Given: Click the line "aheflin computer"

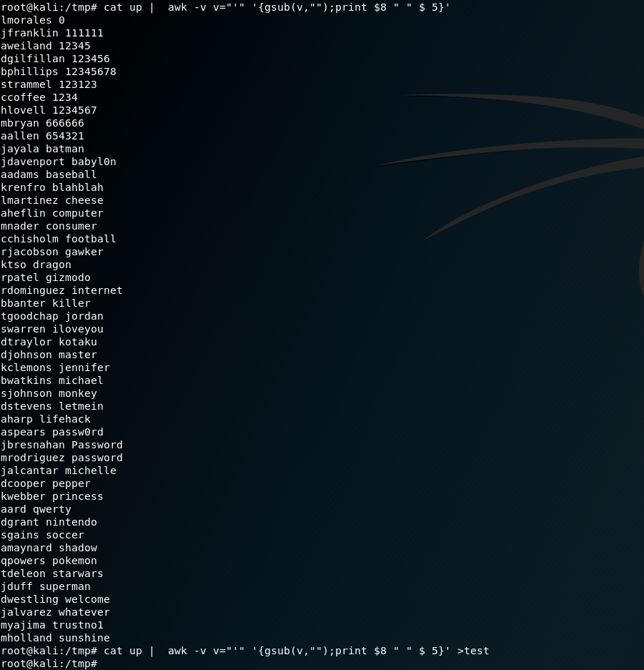Looking at the screenshot, I should pos(52,213).
